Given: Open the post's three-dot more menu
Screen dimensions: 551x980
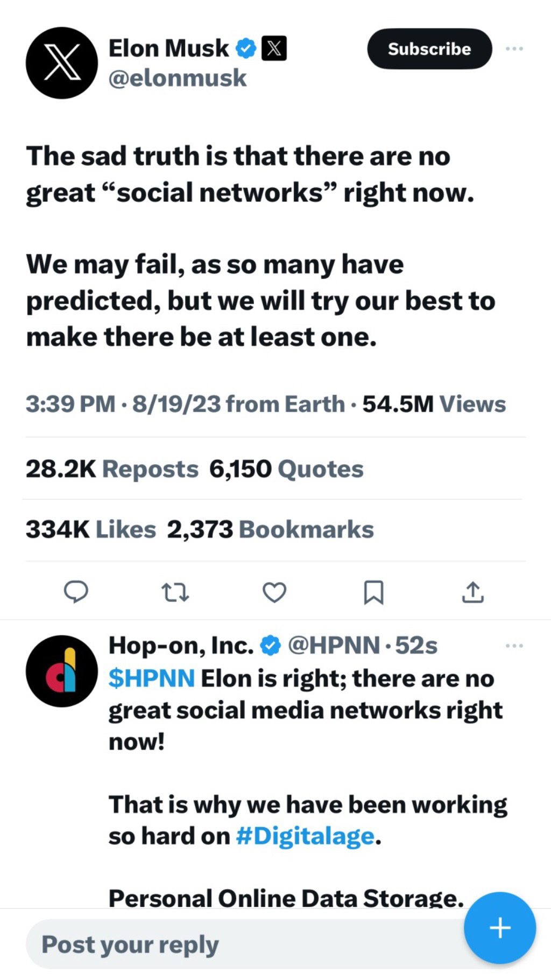Looking at the screenshot, I should (514, 49).
